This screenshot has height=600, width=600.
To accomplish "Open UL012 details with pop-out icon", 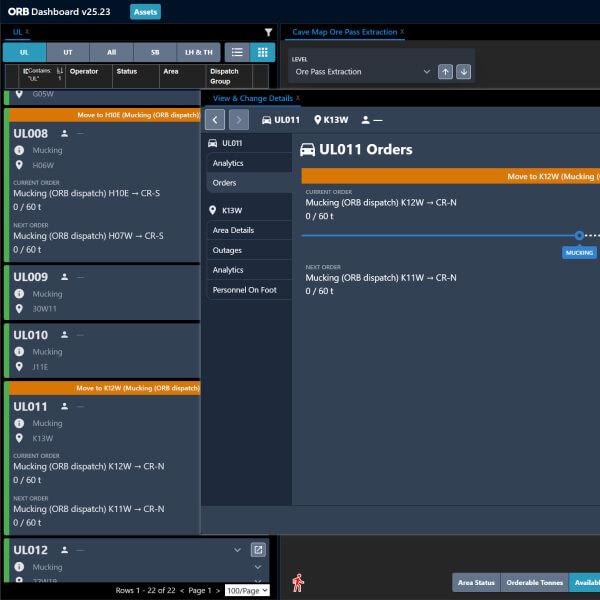I will pos(258,550).
